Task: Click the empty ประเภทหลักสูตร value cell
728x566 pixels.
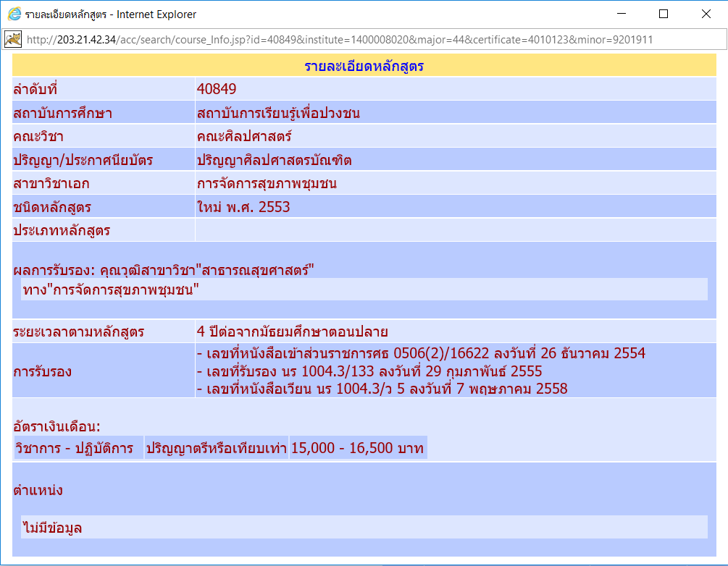Action: coord(455,231)
